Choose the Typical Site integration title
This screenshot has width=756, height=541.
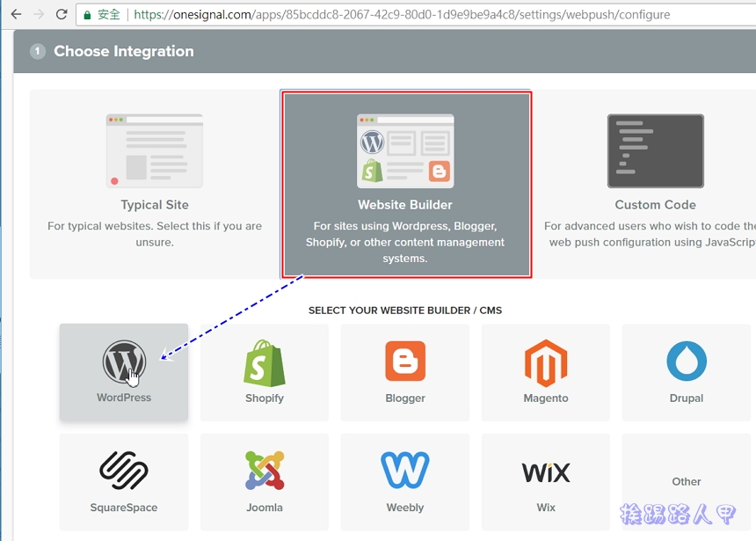pos(155,205)
